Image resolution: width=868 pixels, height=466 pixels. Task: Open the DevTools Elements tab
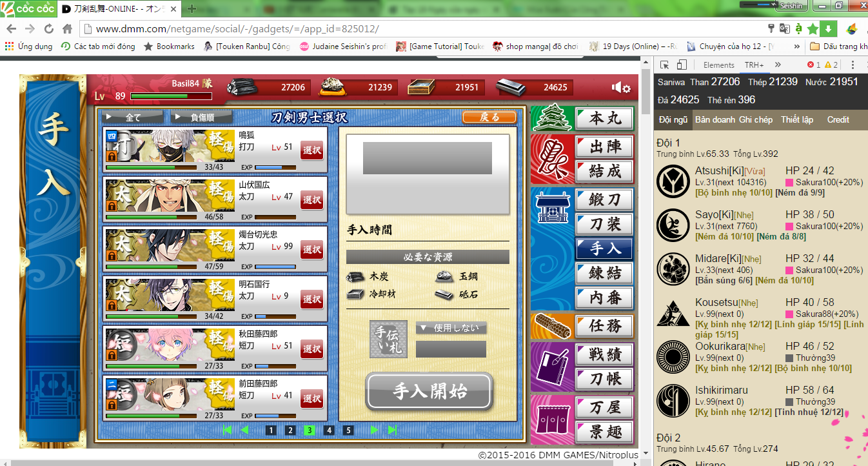[x=718, y=65]
